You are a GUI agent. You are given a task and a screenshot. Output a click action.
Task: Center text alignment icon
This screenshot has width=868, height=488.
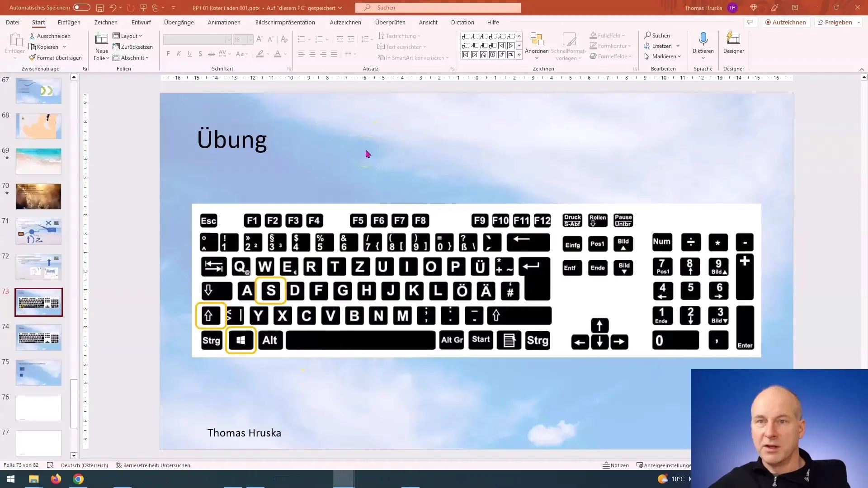point(312,54)
